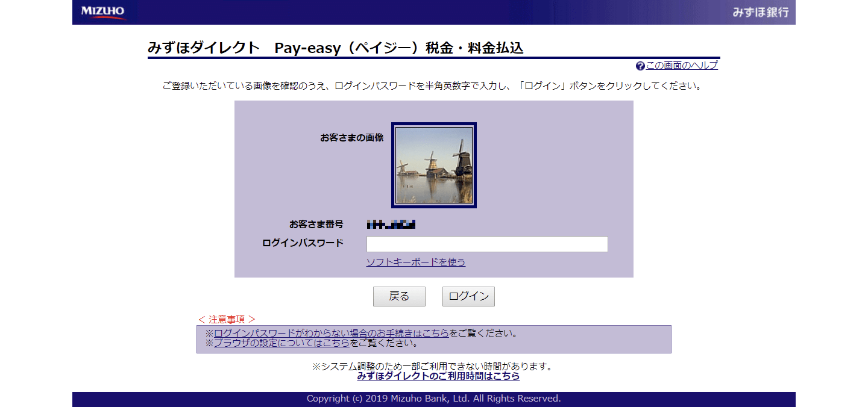This screenshot has width=868, height=407.
Task: Click the ログイン button
Action: click(468, 296)
